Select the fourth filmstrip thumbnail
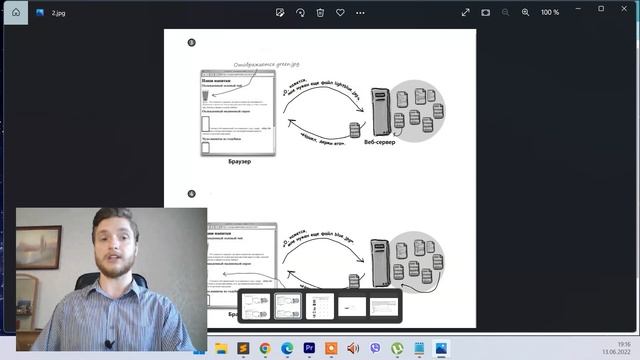This screenshot has width=640, height=360. [x=352, y=307]
